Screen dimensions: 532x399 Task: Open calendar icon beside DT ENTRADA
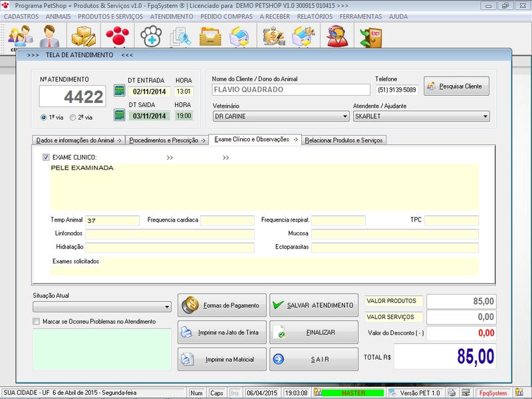(x=120, y=91)
